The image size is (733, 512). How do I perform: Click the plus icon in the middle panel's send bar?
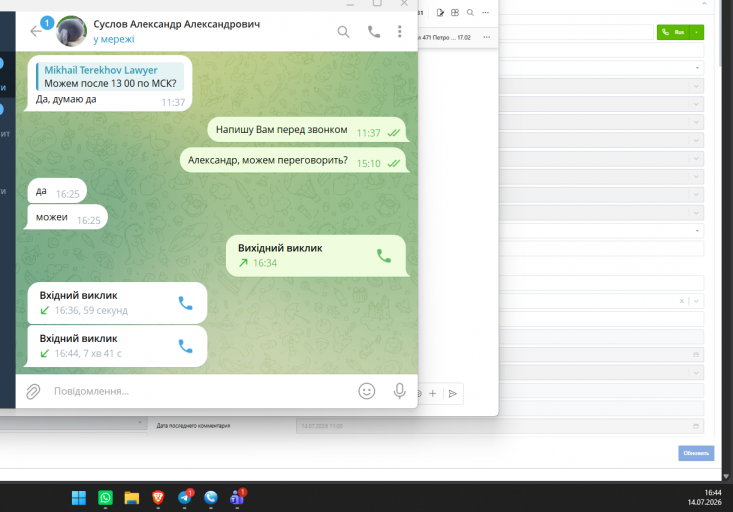pos(432,394)
